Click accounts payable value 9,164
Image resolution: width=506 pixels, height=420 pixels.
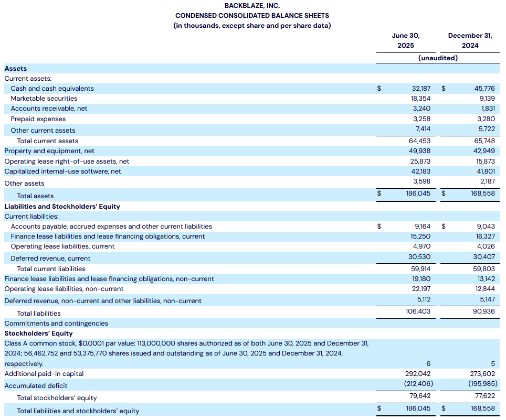[423, 227]
